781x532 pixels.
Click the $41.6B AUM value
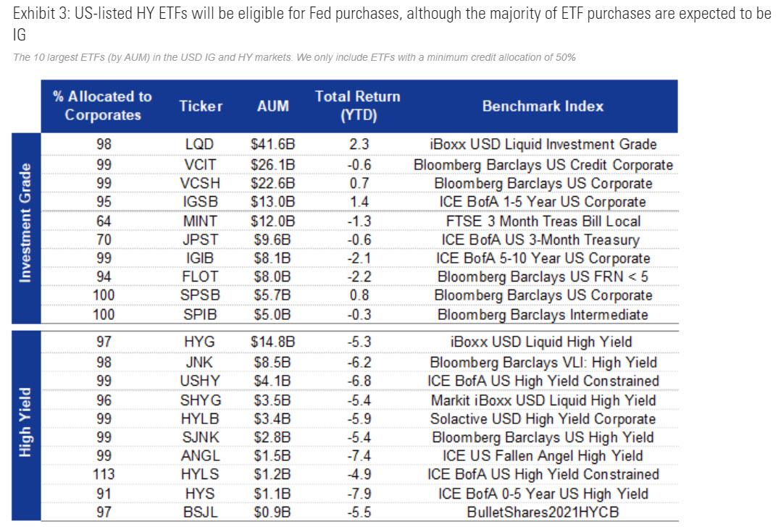(x=272, y=144)
